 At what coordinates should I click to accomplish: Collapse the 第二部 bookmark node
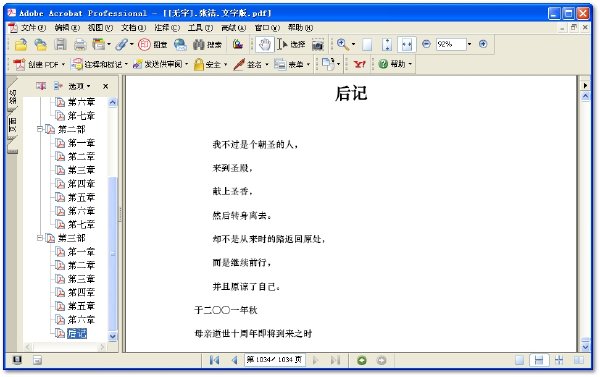pos(40,129)
